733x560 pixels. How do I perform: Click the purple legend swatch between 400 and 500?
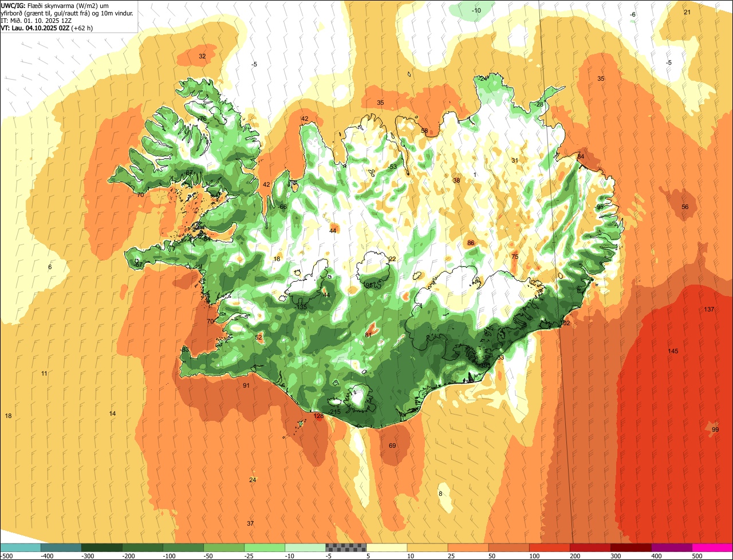click(672, 547)
